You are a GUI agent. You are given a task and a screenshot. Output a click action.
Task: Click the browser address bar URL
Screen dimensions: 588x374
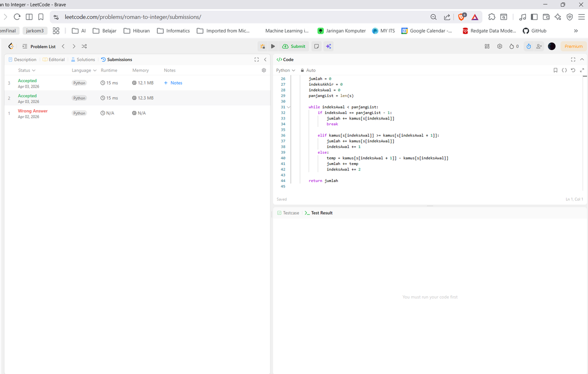(x=133, y=17)
